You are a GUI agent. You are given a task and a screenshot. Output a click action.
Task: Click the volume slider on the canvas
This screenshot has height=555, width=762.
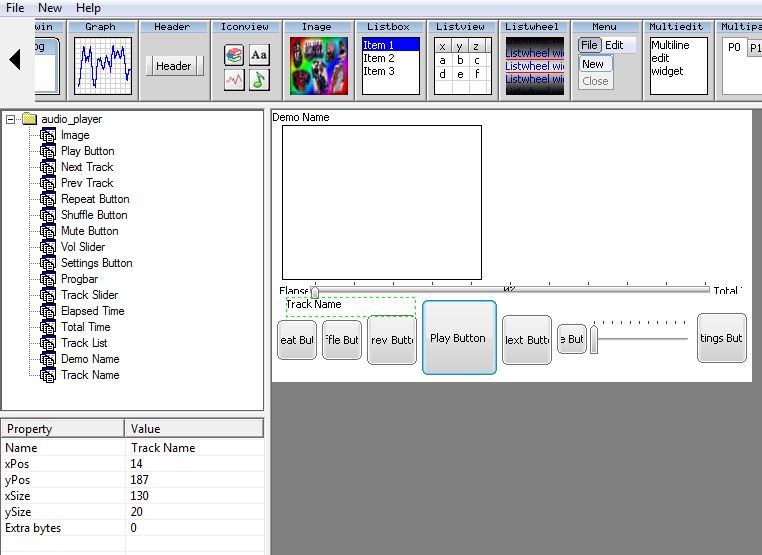pos(640,339)
